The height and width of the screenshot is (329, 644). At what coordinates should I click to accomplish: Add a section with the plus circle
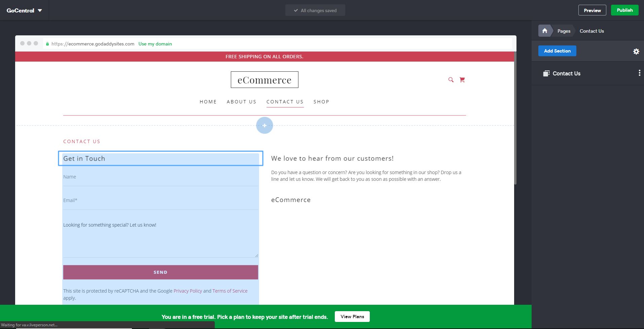[x=264, y=125]
